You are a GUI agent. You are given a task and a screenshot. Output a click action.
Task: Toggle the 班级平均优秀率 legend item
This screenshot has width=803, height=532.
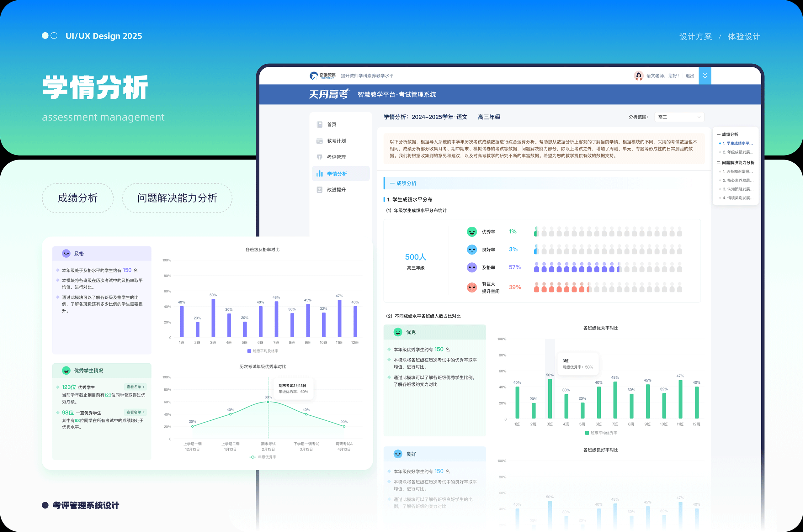tap(601, 433)
